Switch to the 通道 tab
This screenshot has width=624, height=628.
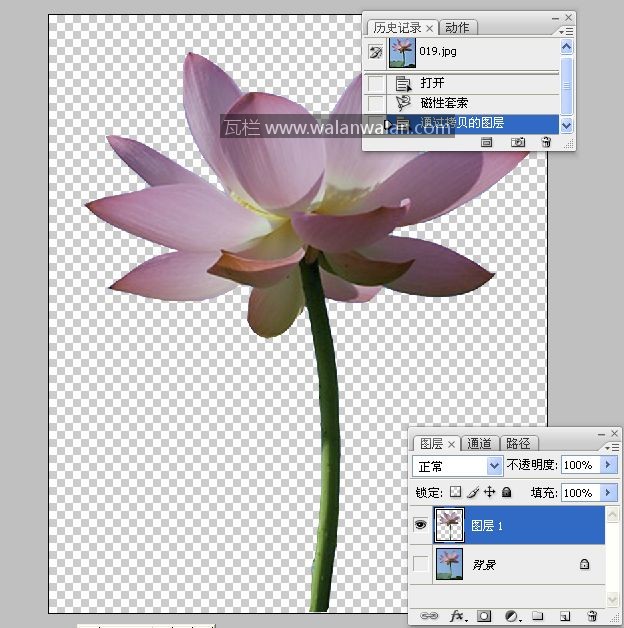point(480,443)
